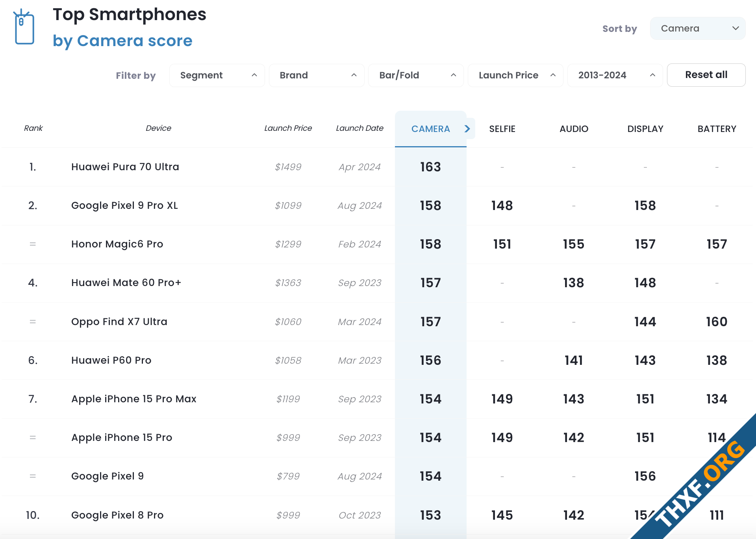Open Huawei P60 Pro device

click(111, 360)
